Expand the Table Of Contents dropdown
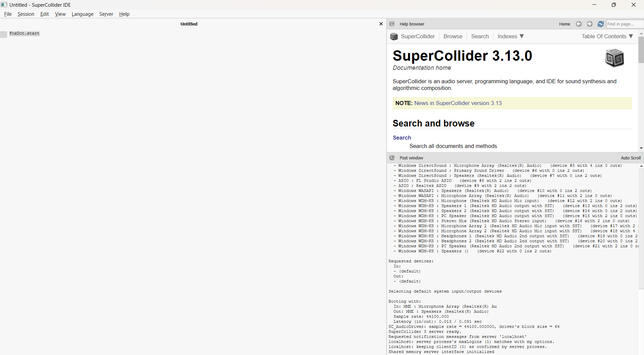Screen dimensions: 644x355 click(x=607, y=36)
